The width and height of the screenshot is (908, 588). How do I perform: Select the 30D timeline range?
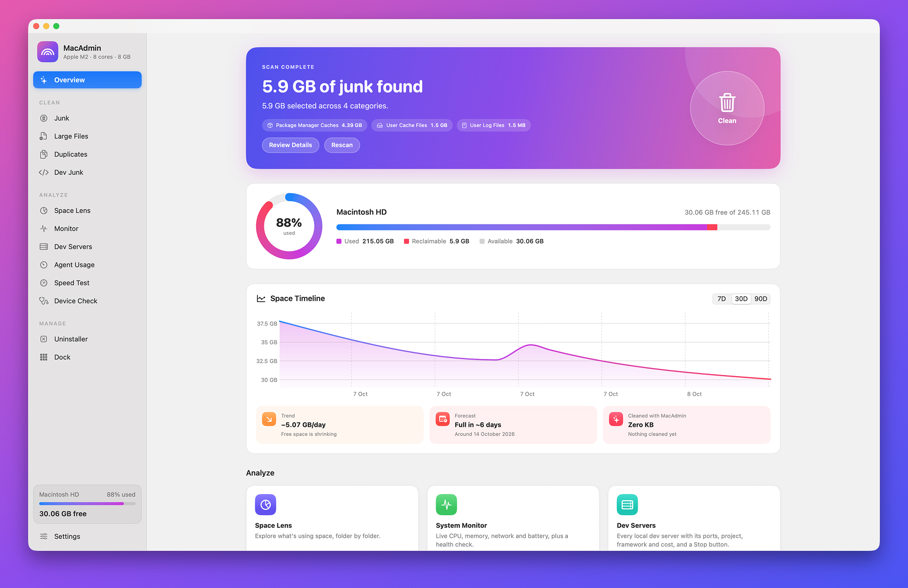tap(741, 299)
